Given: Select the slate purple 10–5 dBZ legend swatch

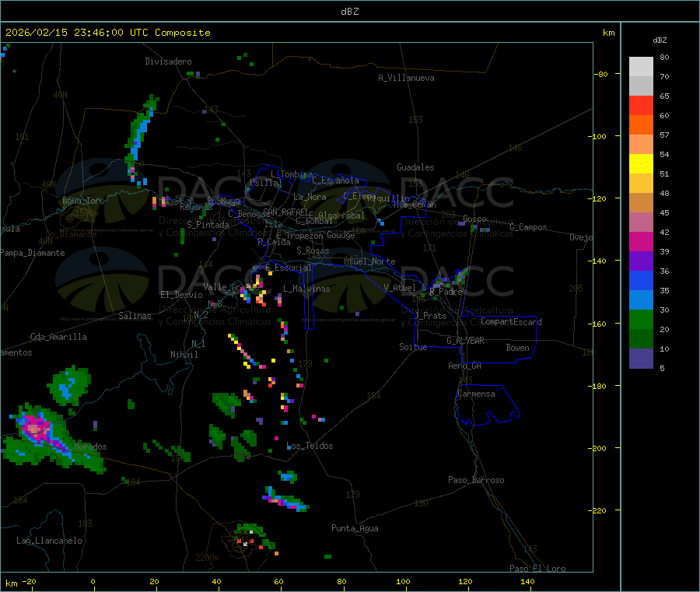Looking at the screenshot, I should [x=641, y=359].
